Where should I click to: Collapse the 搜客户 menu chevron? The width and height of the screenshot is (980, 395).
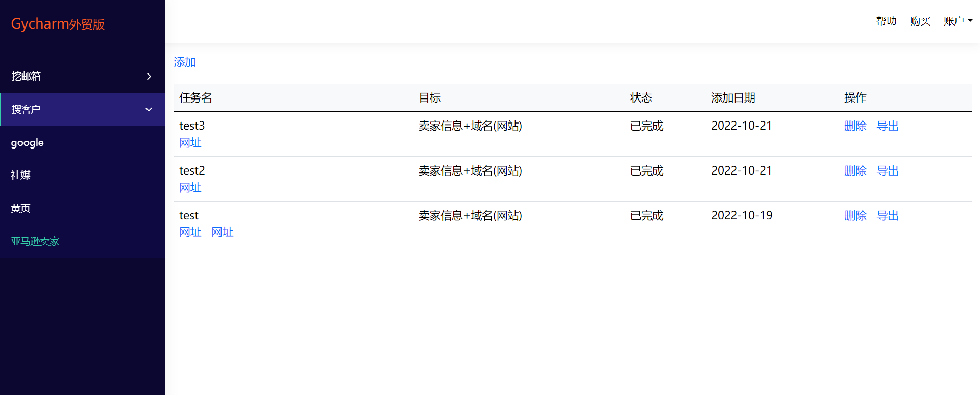pos(149,110)
